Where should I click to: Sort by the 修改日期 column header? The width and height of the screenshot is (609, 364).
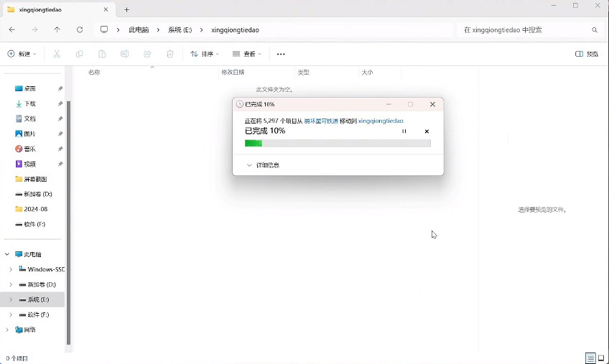(233, 73)
